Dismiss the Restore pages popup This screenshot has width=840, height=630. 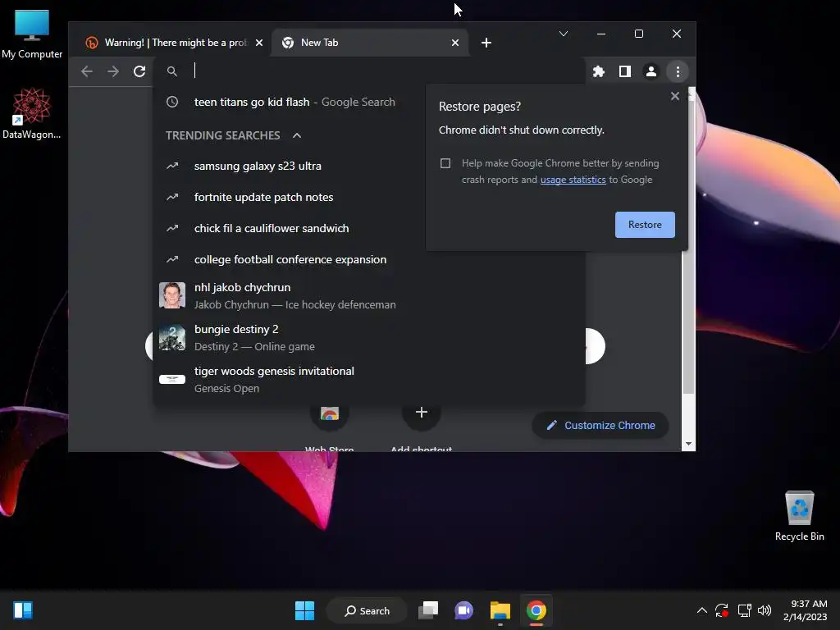(x=675, y=96)
